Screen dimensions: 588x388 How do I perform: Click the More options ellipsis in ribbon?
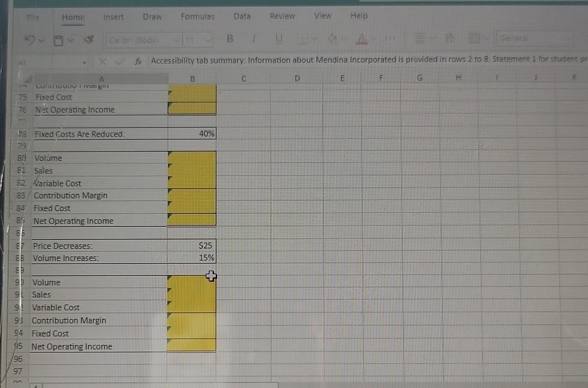[389, 38]
